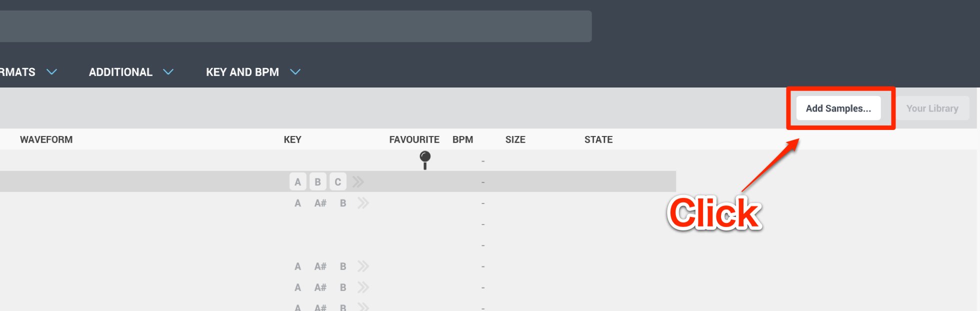The image size is (980, 311).
Task: Sort by the FAVOURITE column header
Action: coord(414,139)
